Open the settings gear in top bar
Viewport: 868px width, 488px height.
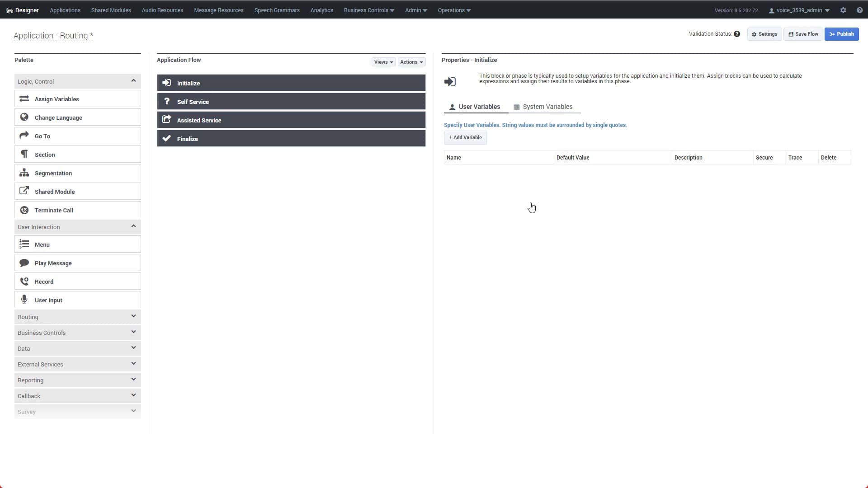(844, 10)
